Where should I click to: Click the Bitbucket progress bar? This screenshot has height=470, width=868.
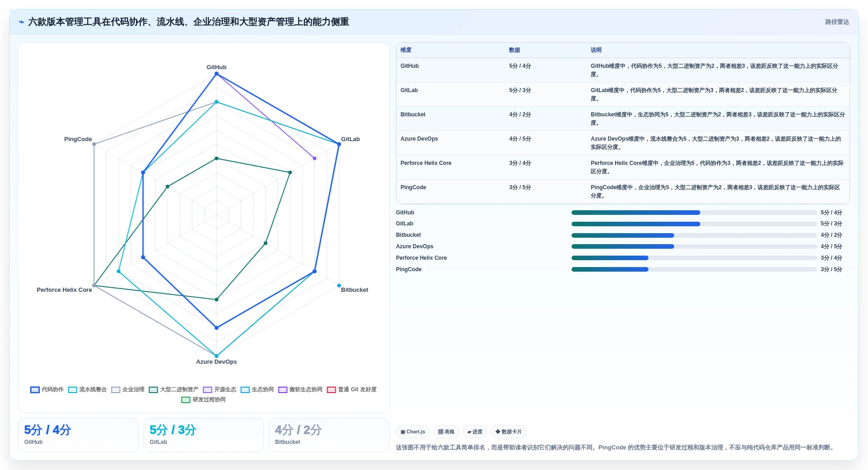point(694,235)
